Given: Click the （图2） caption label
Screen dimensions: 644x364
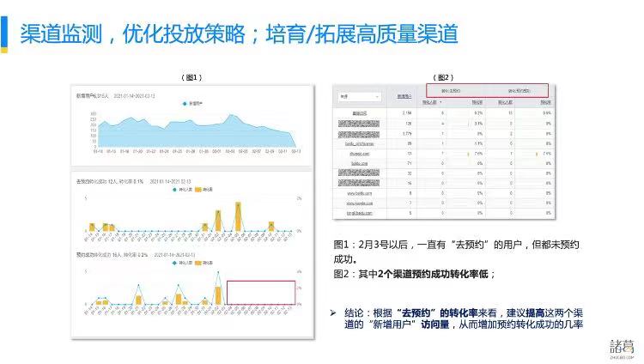Looking at the screenshot, I should click(443, 77).
